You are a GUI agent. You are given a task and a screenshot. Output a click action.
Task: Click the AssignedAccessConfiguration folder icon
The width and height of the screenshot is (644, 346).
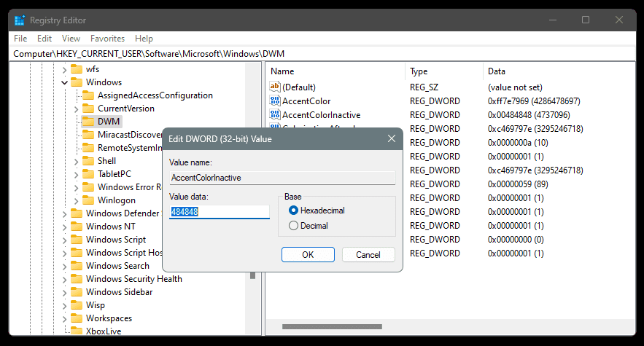click(88, 95)
